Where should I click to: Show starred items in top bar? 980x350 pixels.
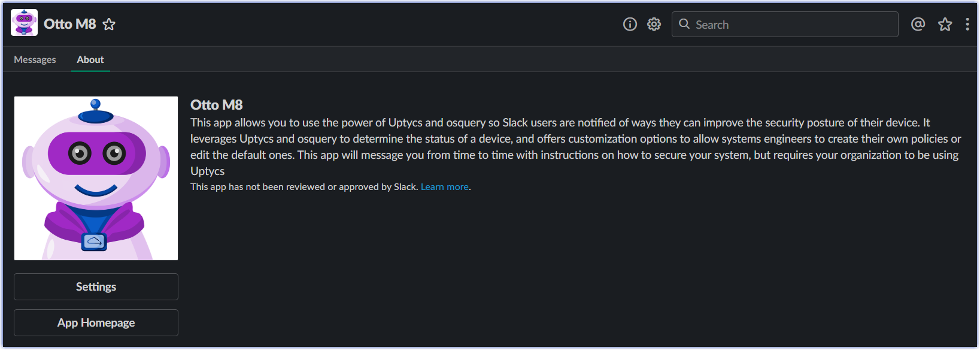click(945, 24)
